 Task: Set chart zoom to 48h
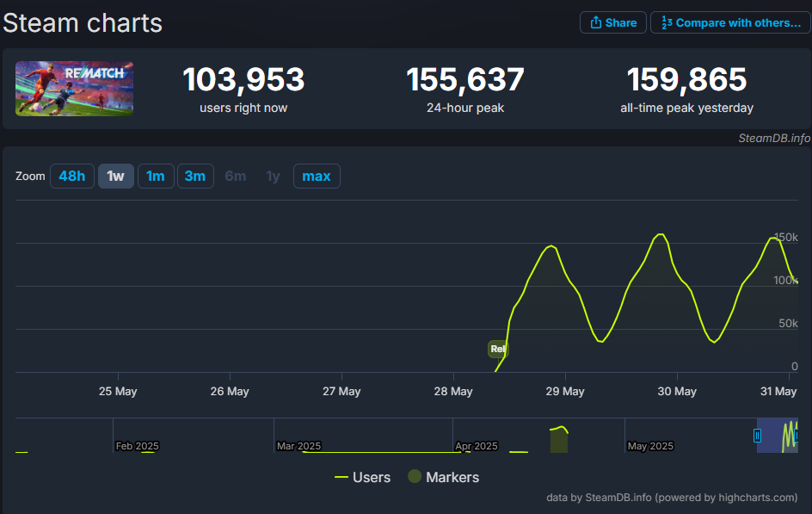(72, 176)
